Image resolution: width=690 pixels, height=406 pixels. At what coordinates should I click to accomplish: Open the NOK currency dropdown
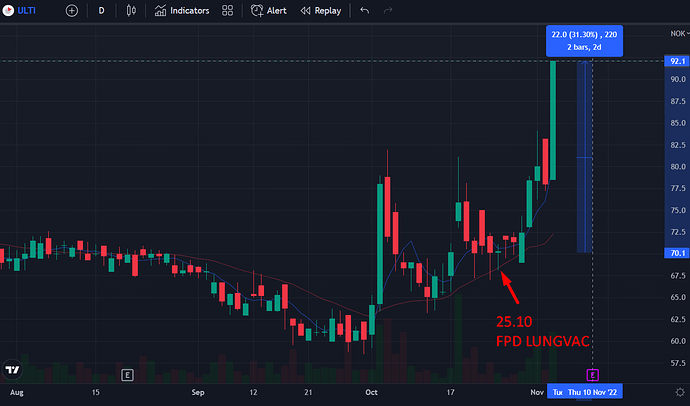pos(679,33)
